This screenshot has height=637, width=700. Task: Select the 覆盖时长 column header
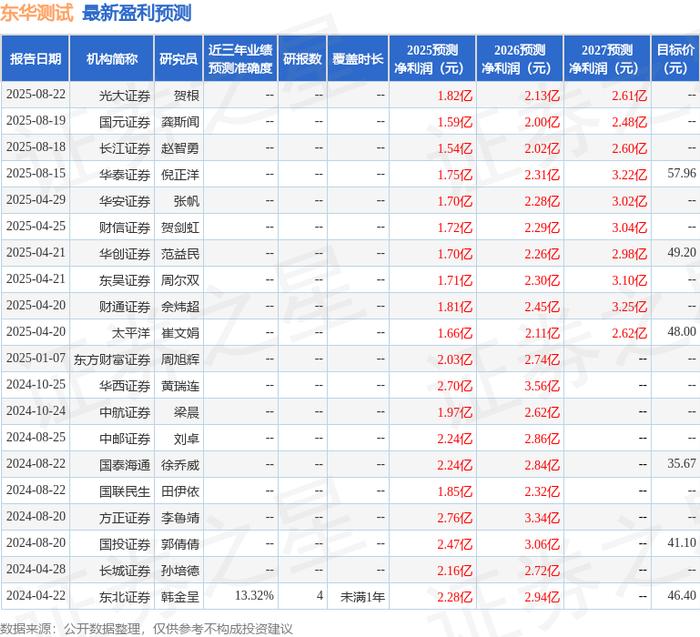358,58
